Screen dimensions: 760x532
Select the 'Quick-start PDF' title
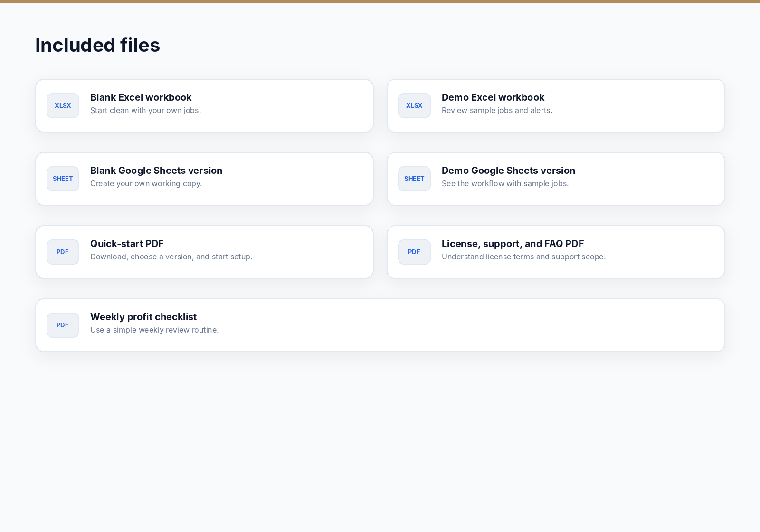coord(127,244)
